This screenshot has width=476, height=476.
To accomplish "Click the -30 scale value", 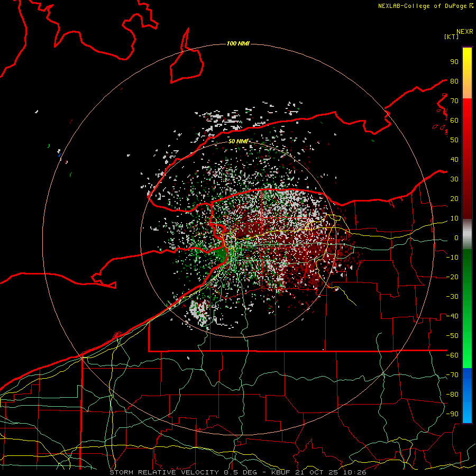I will (452, 297).
